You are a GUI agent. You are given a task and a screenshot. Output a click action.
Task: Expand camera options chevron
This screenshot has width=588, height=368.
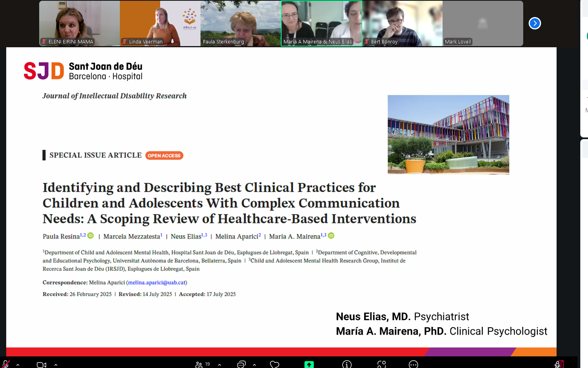click(x=56, y=365)
